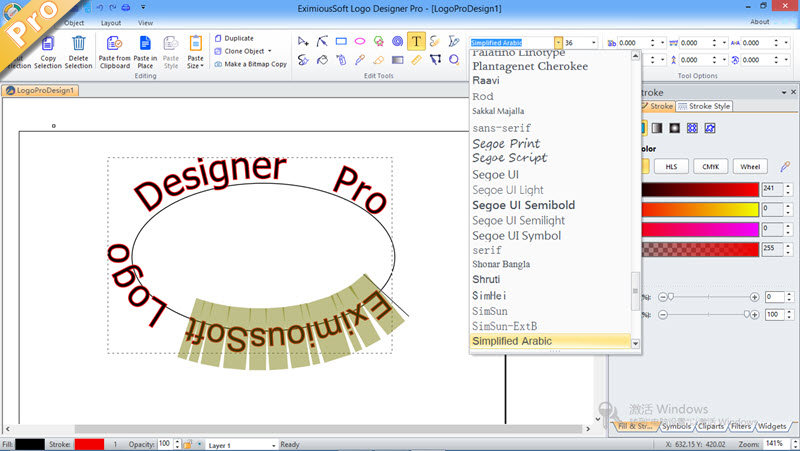Open the Cliparts panel tab
The height and width of the screenshot is (451, 800).
(x=710, y=426)
